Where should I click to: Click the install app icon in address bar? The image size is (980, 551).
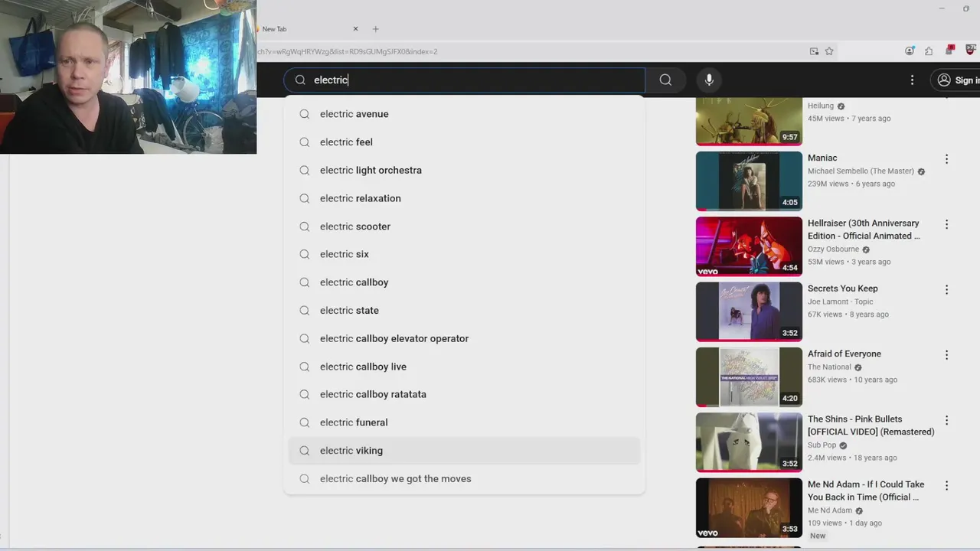[x=814, y=51]
